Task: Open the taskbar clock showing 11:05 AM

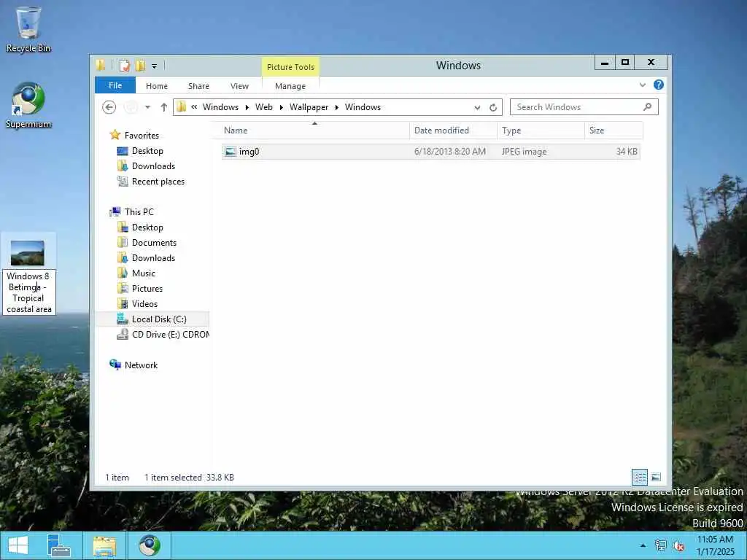Action: [715, 545]
